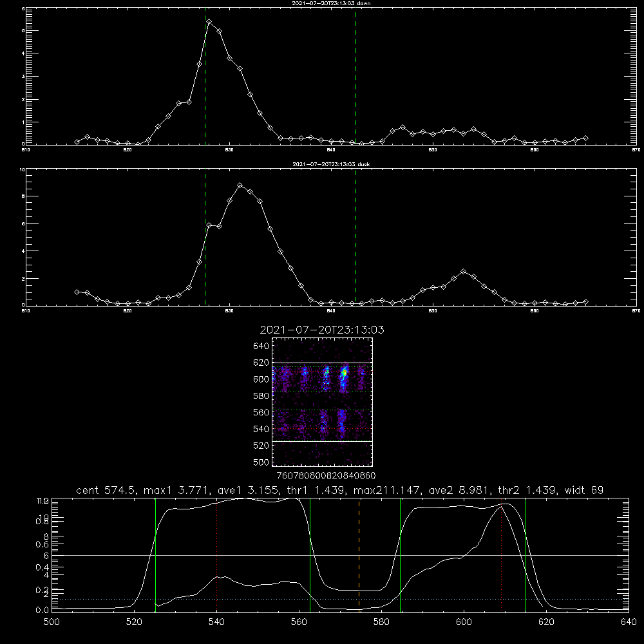This screenshot has width=644, height=644.
Task: Click the '0.0' y-axis label of the bottom plot
Action: 41,611
